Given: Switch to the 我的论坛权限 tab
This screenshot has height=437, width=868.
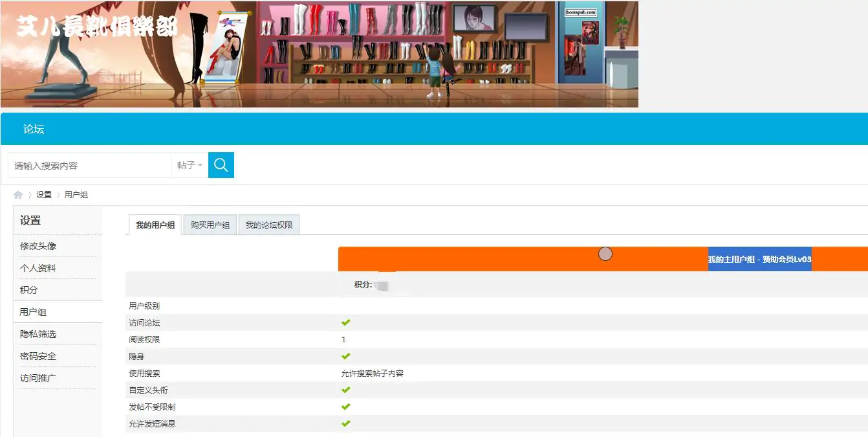Looking at the screenshot, I should [x=269, y=225].
